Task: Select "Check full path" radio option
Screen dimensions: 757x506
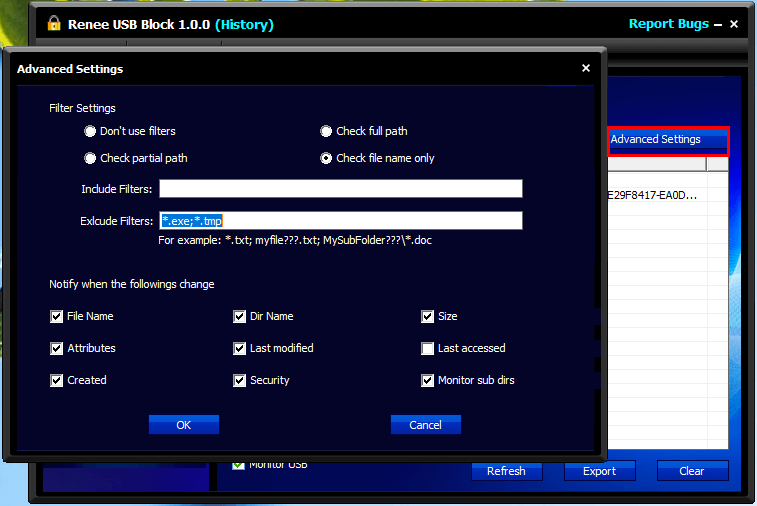Action: point(327,131)
